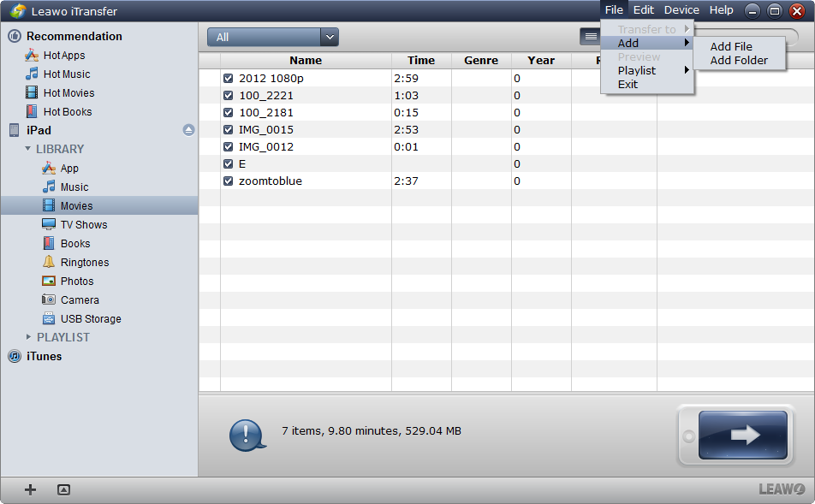
Task: Click the plus add button at bottom
Action: [x=30, y=489]
